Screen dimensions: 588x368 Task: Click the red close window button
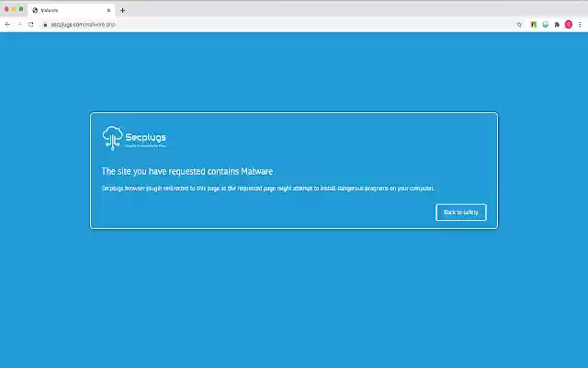coord(6,9)
